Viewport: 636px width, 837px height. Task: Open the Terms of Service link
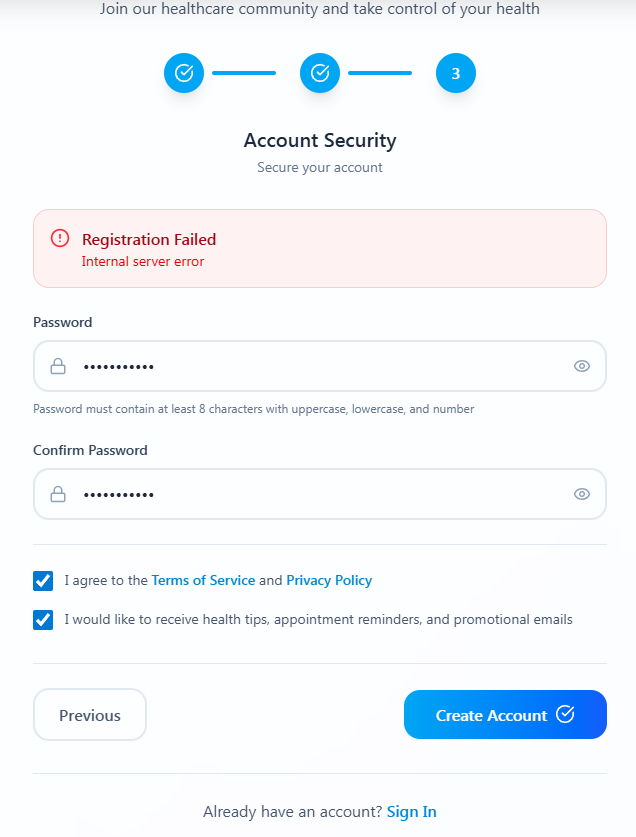point(203,580)
